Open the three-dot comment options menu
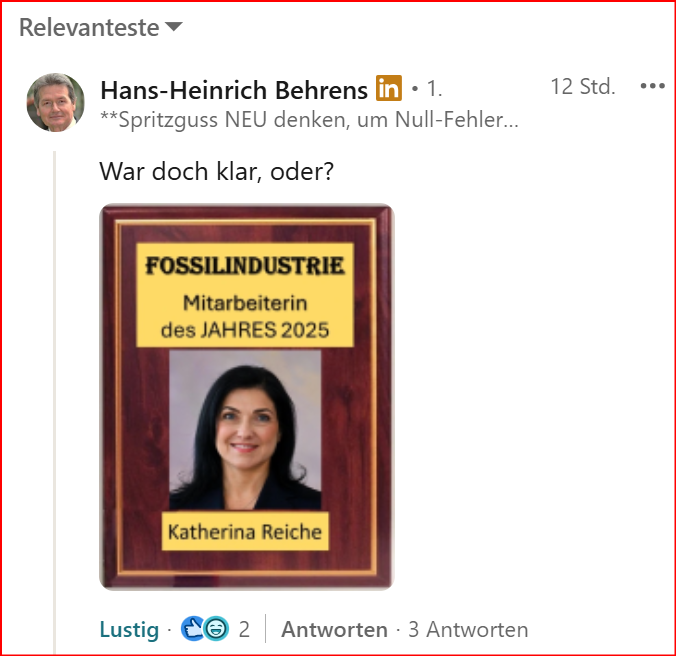This screenshot has width=676, height=656. coord(652,86)
